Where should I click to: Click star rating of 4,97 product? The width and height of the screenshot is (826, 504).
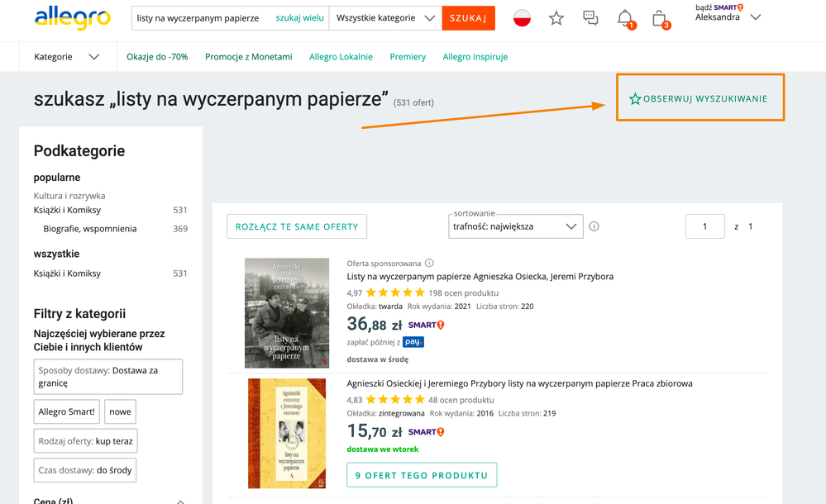395,292
